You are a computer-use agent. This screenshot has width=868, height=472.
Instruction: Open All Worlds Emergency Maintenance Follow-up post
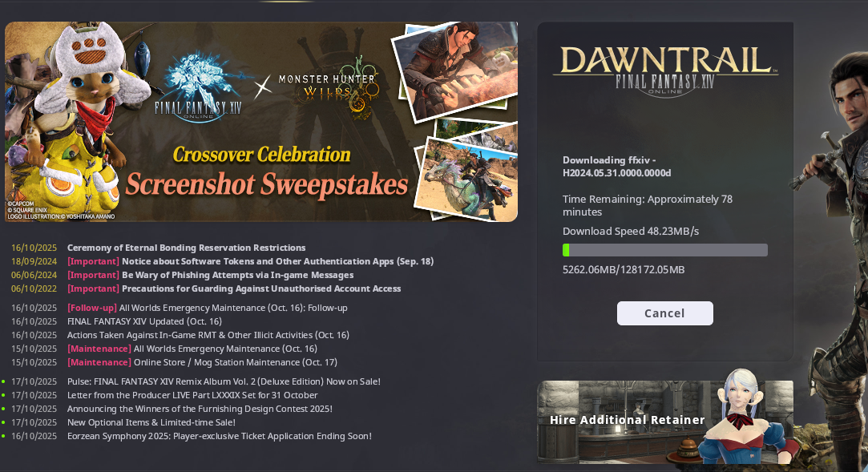point(207,308)
